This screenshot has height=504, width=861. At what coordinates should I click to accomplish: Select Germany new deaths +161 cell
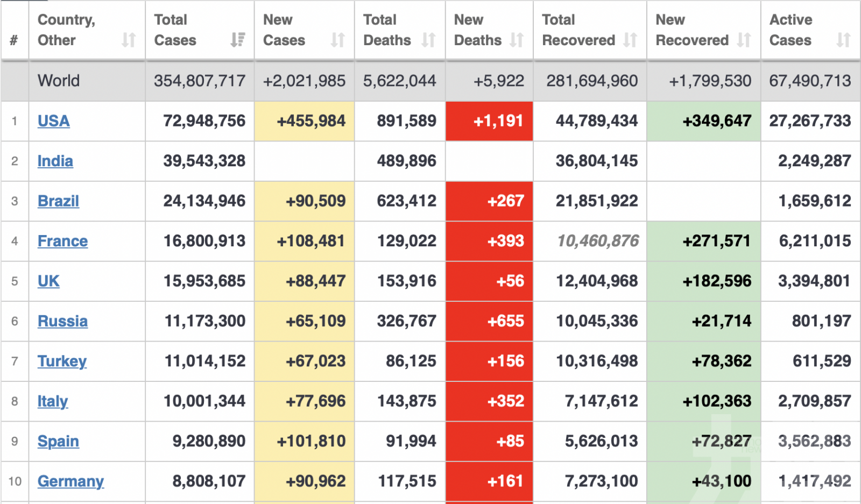pyautogui.click(x=489, y=481)
